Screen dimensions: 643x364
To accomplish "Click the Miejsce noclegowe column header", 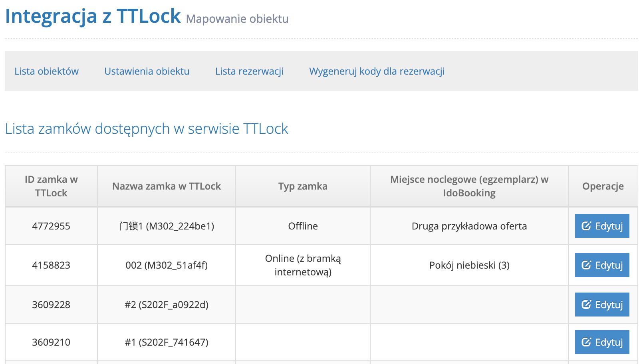I will [469, 186].
